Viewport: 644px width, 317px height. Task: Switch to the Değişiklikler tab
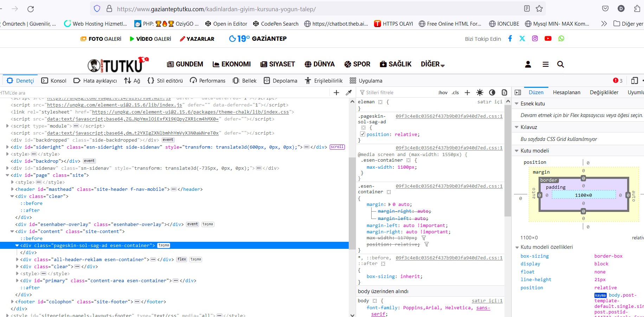[x=604, y=92]
